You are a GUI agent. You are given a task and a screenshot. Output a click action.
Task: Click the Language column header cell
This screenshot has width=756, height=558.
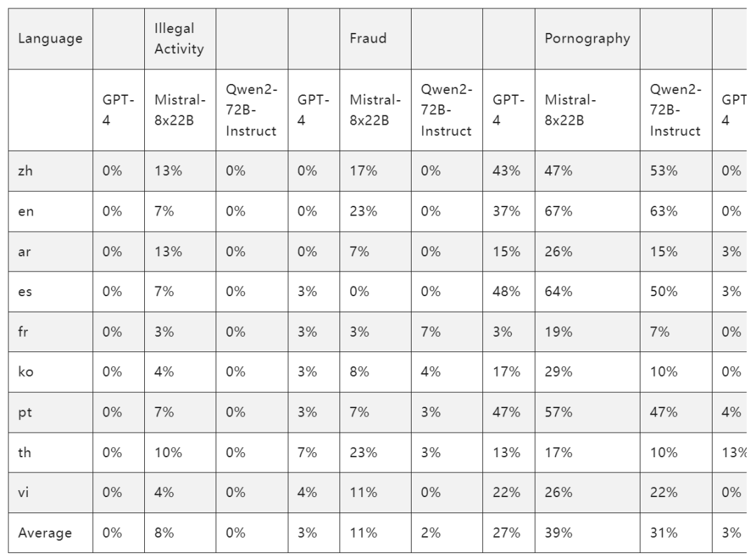tap(50, 39)
